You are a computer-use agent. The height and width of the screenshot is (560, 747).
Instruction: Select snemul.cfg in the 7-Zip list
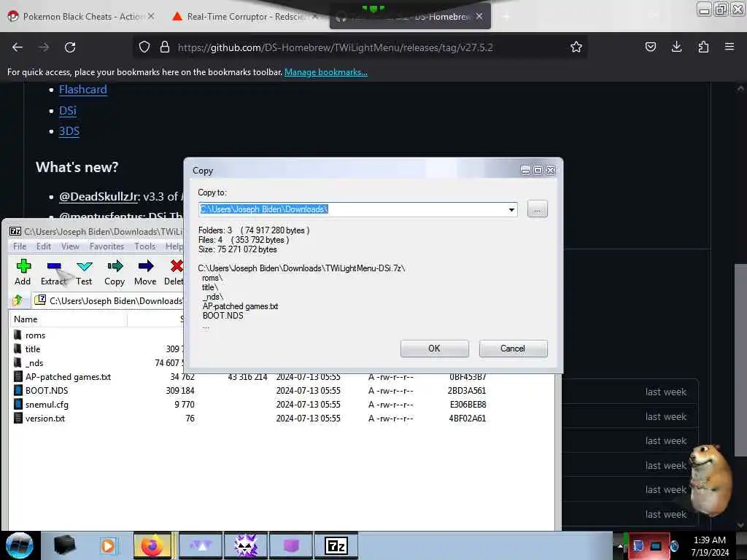pos(47,404)
